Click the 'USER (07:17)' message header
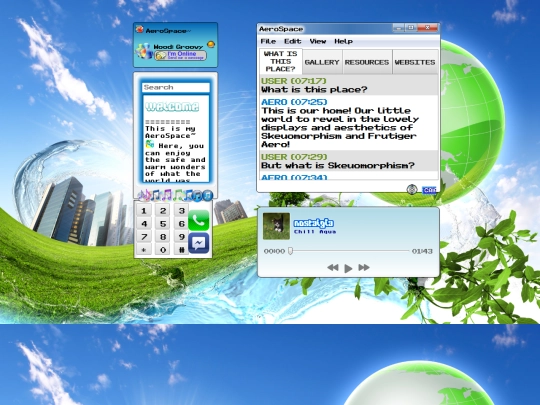540x405 pixels. 294,81
